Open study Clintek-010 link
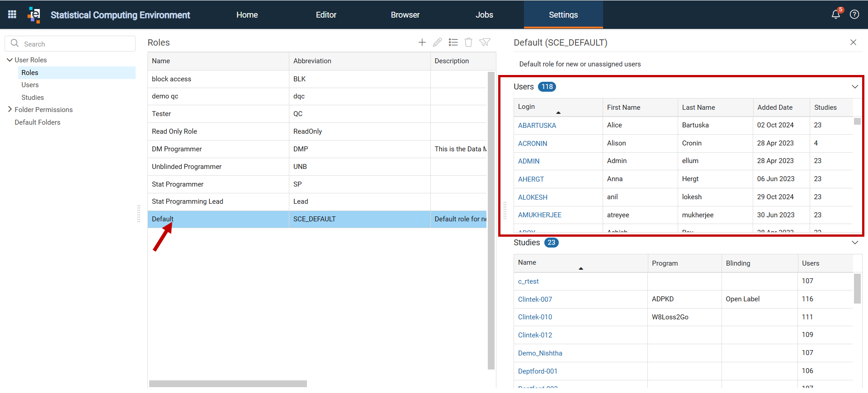868x393 pixels. (x=535, y=317)
